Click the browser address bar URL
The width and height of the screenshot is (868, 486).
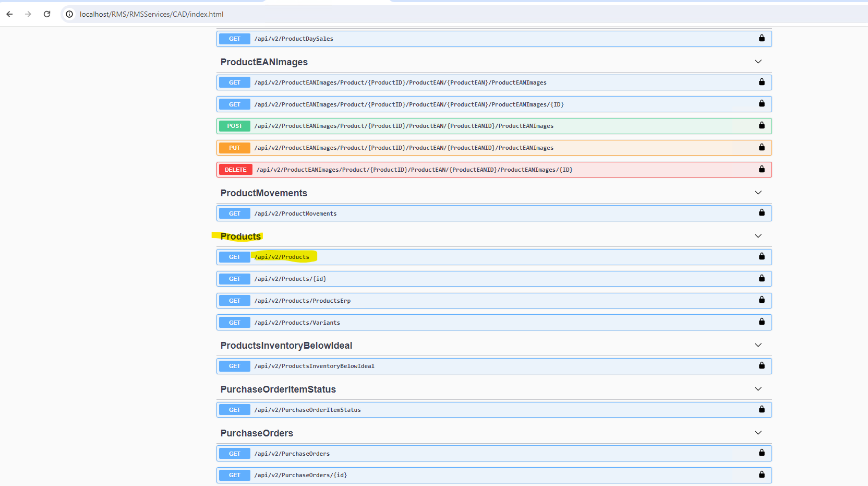(151, 14)
